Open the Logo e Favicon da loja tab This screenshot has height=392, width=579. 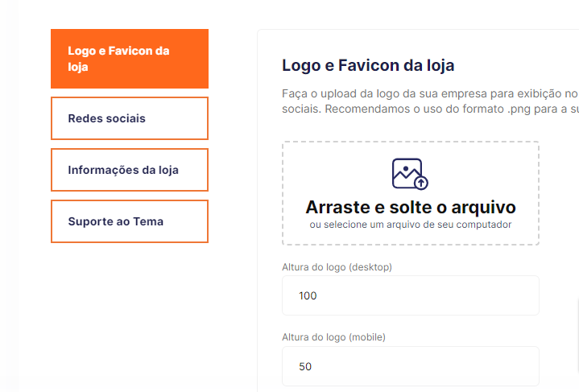129,59
